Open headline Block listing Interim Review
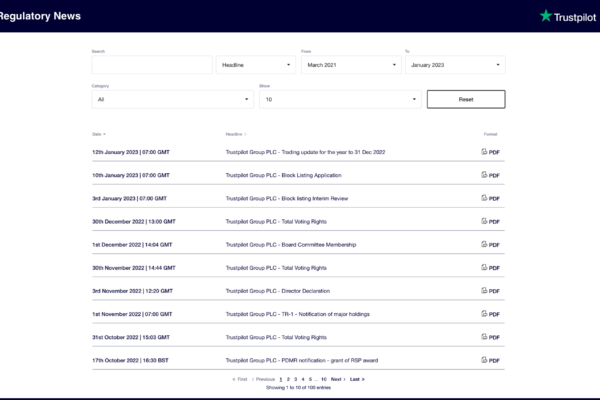The height and width of the screenshot is (400, 600). click(x=287, y=198)
